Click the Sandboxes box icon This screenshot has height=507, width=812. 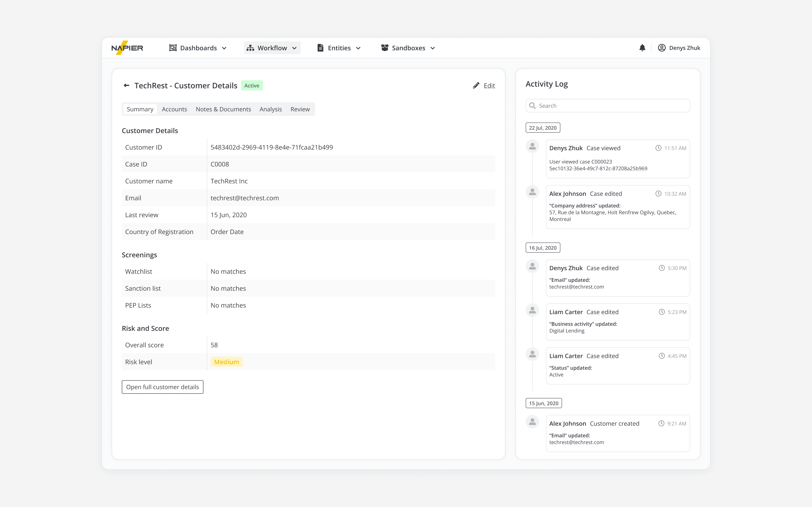coord(384,48)
